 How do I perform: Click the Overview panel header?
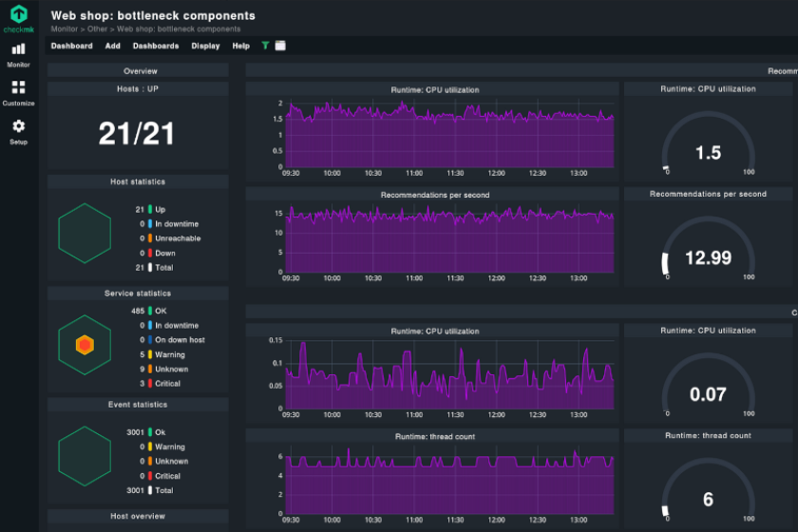tap(138, 70)
